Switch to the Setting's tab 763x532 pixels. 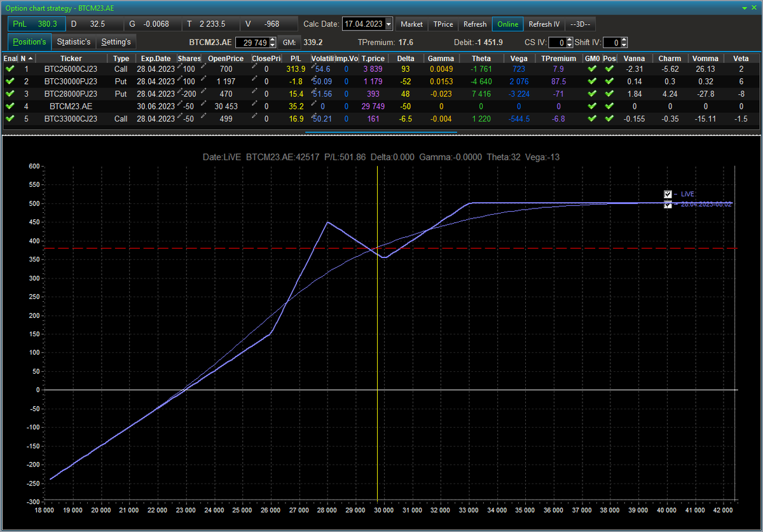[116, 42]
